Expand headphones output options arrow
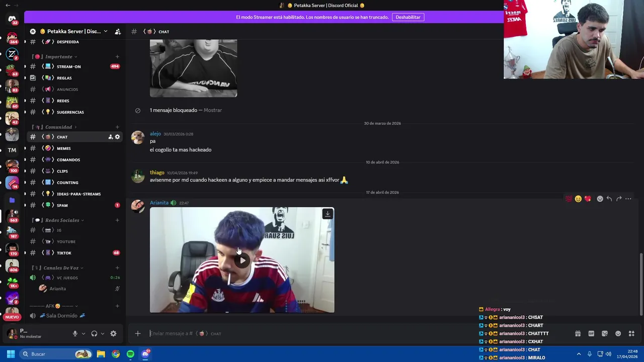 (103, 333)
